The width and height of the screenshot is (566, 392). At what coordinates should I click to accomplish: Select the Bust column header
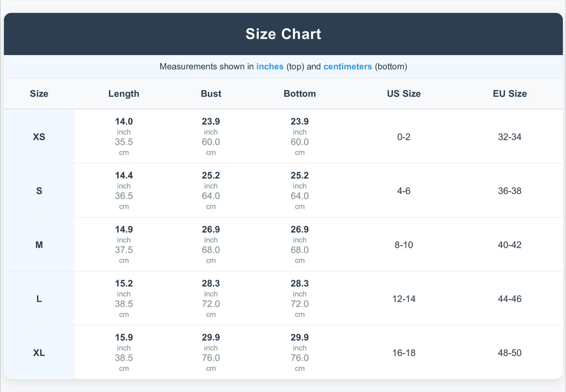tap(211, 94)
